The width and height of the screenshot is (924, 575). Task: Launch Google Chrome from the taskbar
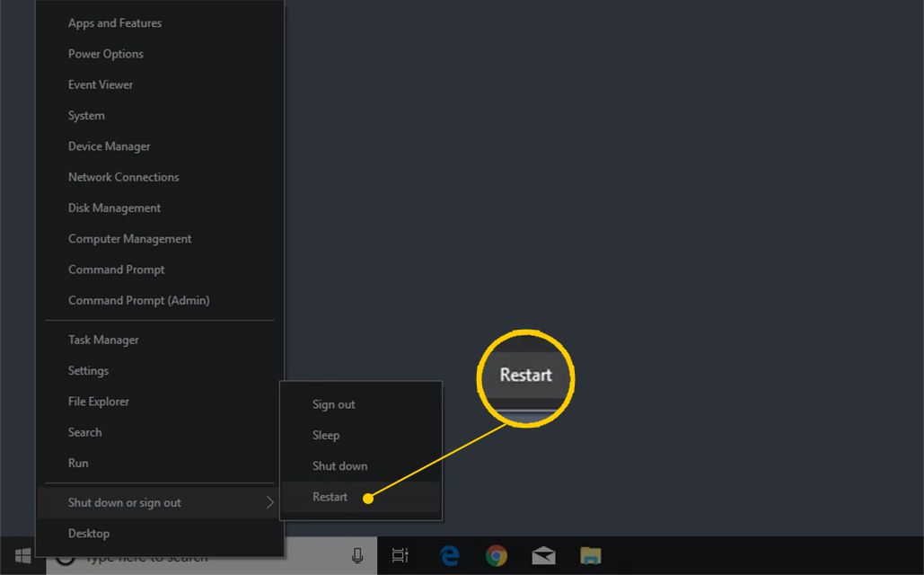pyautogui.click(x=497, y=556)
